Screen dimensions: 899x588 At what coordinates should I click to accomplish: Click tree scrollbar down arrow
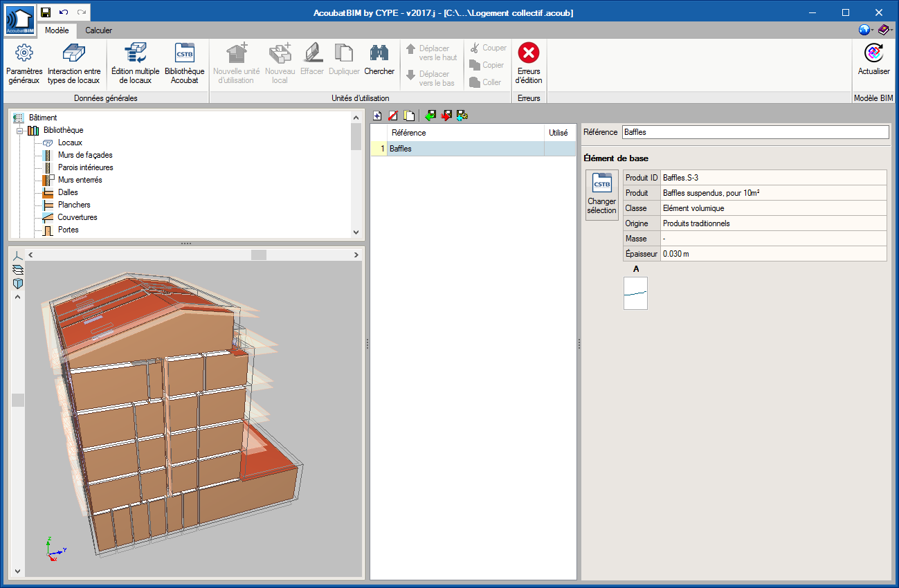356,232
